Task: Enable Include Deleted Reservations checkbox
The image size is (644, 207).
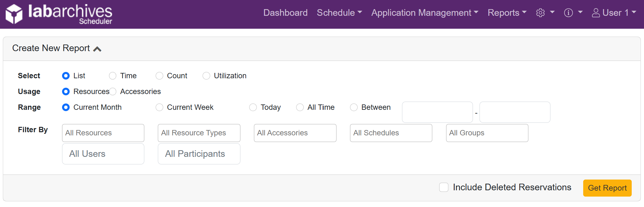Action: click(444, 187)
